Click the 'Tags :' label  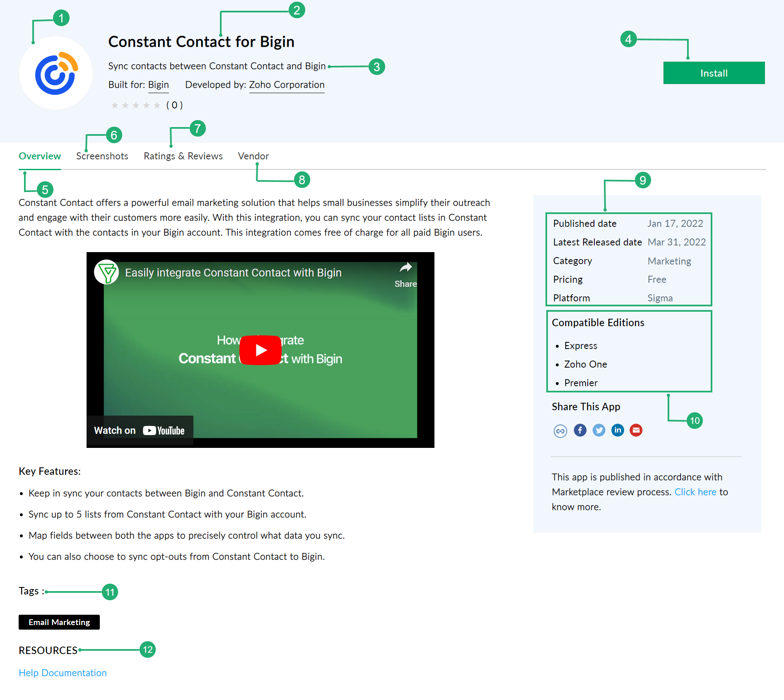(31, 591)
